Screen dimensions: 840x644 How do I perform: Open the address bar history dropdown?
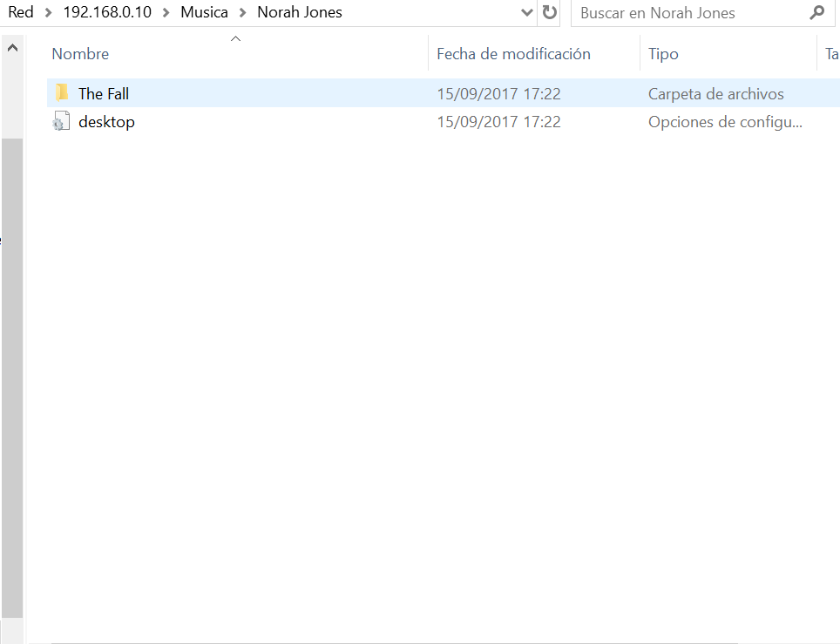526,12
